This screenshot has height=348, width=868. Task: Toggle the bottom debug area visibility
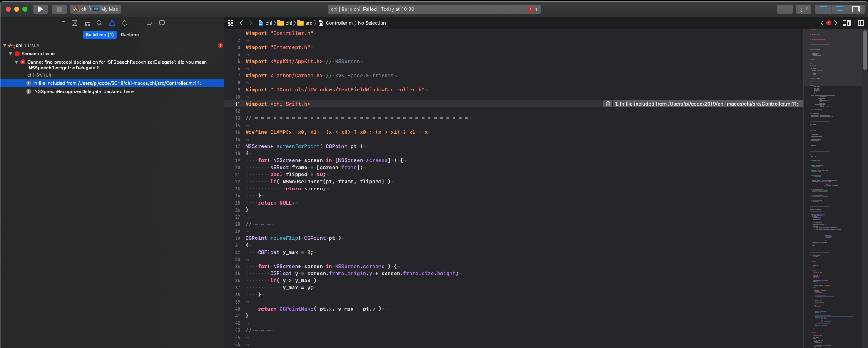click(840, 9)
